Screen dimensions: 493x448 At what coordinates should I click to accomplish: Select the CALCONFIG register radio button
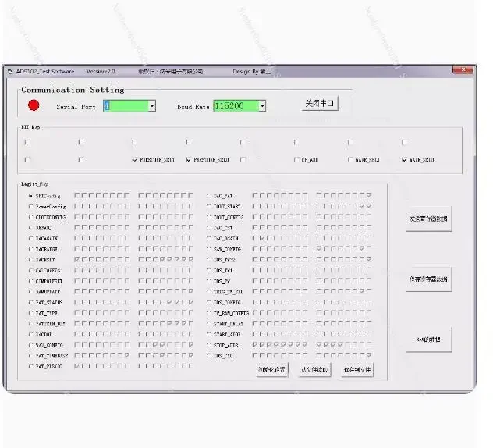tap(31, 271)
